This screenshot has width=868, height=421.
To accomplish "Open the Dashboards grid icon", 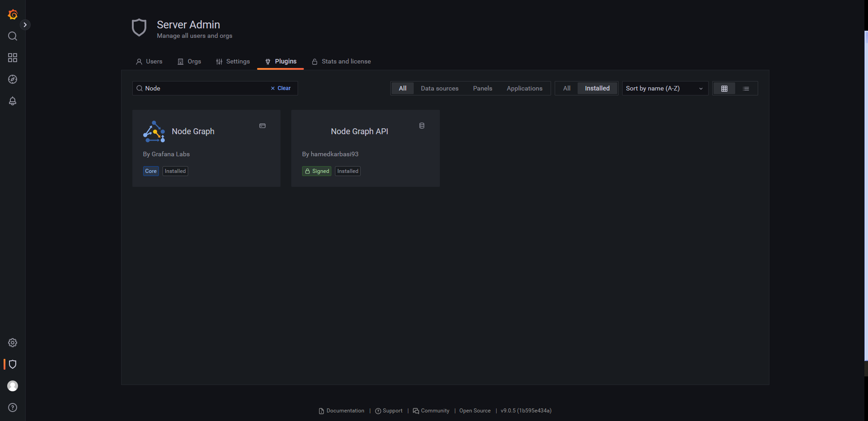I will 13,58.
